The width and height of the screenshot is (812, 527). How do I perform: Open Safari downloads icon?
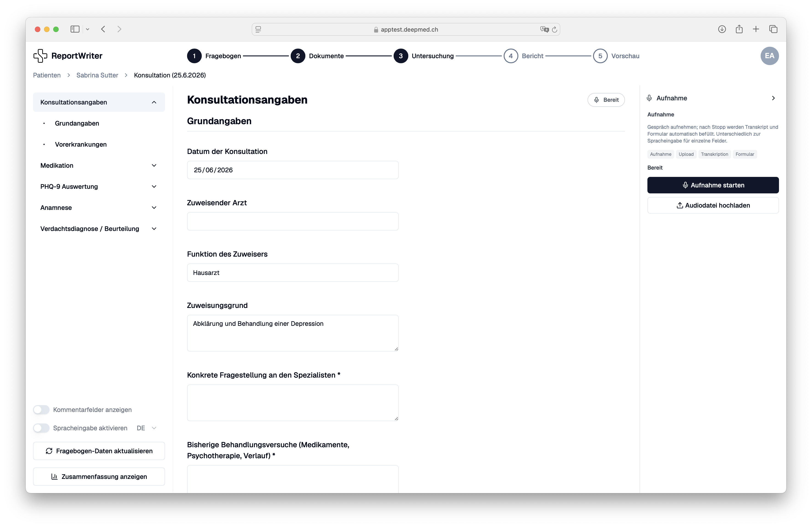722,29
